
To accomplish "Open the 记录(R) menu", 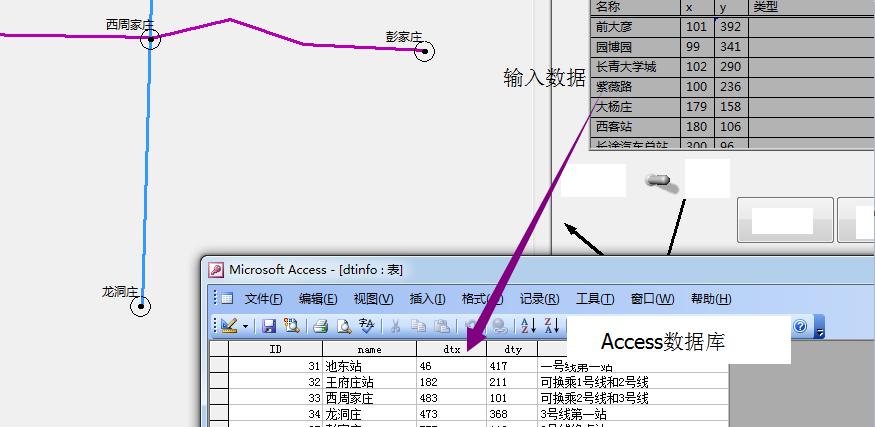I will 540,299.
